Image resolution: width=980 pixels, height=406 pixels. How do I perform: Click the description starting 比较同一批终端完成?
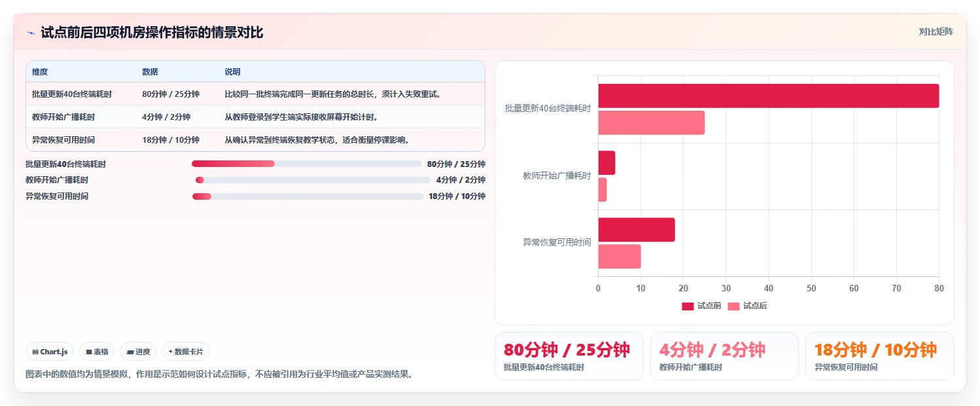[x=334, y=94]
